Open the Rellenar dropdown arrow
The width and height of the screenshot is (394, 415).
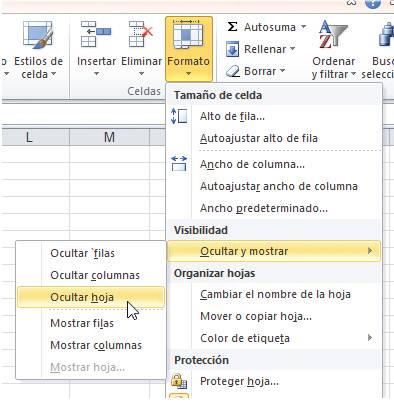292,49
